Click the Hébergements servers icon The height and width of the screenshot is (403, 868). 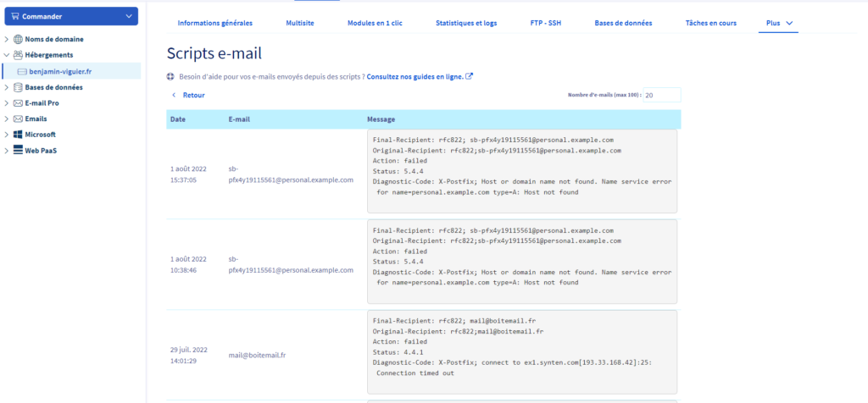[18, 55]
